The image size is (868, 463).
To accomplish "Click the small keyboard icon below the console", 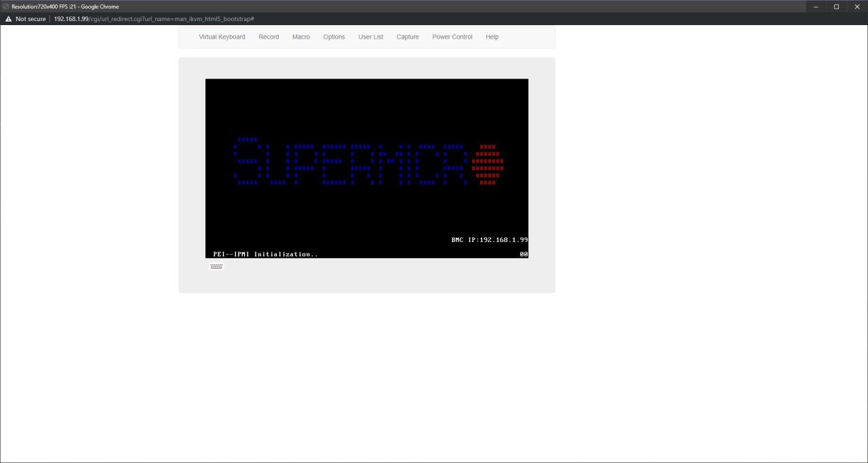I will 216,266.
